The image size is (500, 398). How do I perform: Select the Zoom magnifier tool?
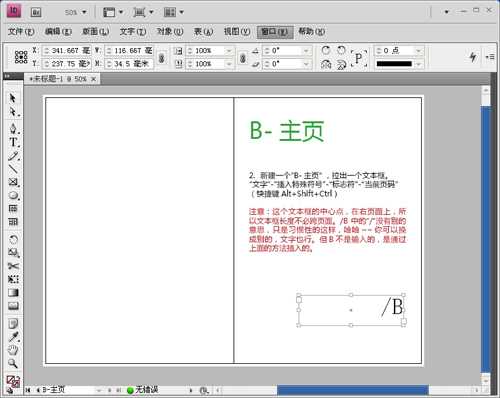coord(13,363)
